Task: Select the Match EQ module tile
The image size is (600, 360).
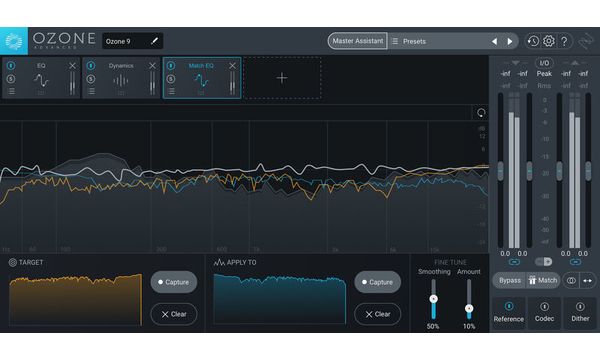Action: [202, 78]
